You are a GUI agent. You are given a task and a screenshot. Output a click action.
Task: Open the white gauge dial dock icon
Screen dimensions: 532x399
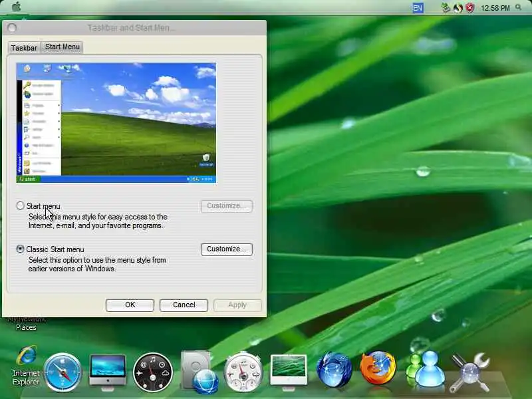[x=243, y=372]
